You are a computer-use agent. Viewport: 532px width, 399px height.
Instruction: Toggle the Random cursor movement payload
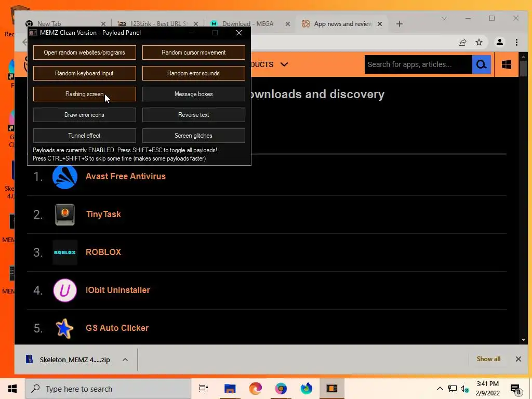(x=193, y=52)
